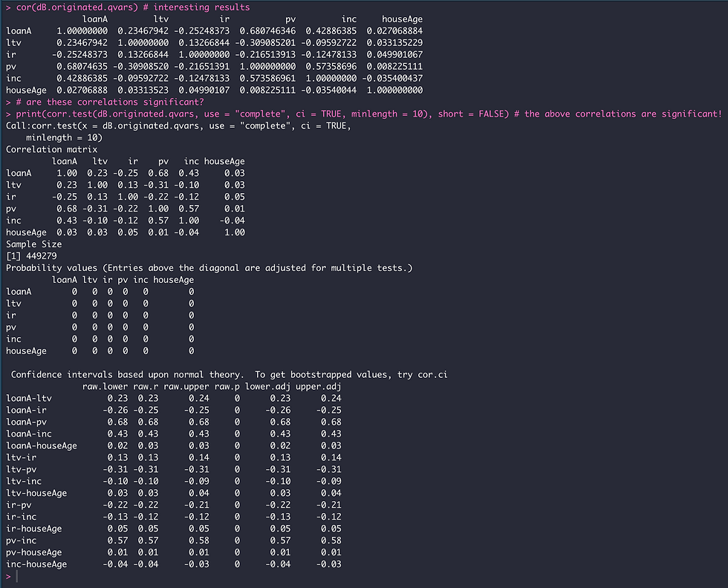Click the 'ltv-pv' row label
728x588 pixels.
22,469
